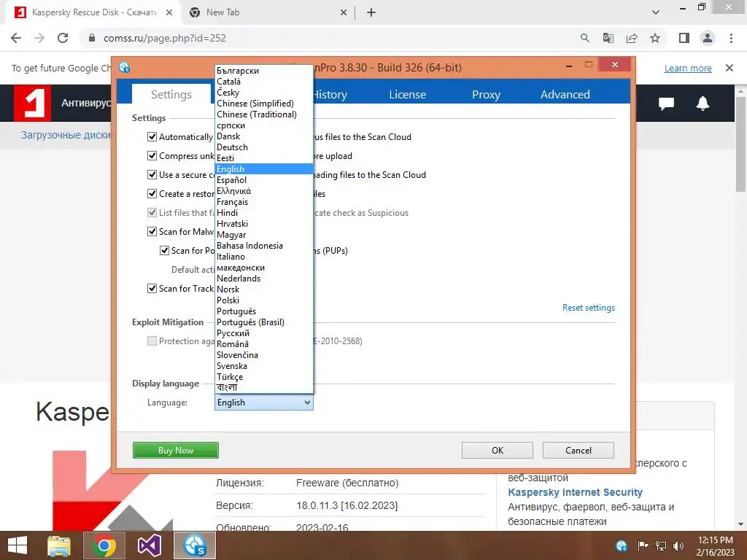Open tab search chevron in Chrome
Viewport: 747px width, 560px height.
coord(656,12)
